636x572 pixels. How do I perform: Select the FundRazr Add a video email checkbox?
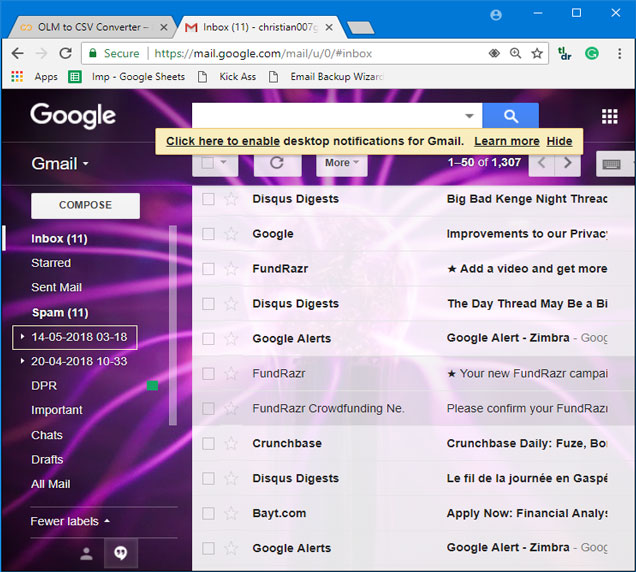208,269
